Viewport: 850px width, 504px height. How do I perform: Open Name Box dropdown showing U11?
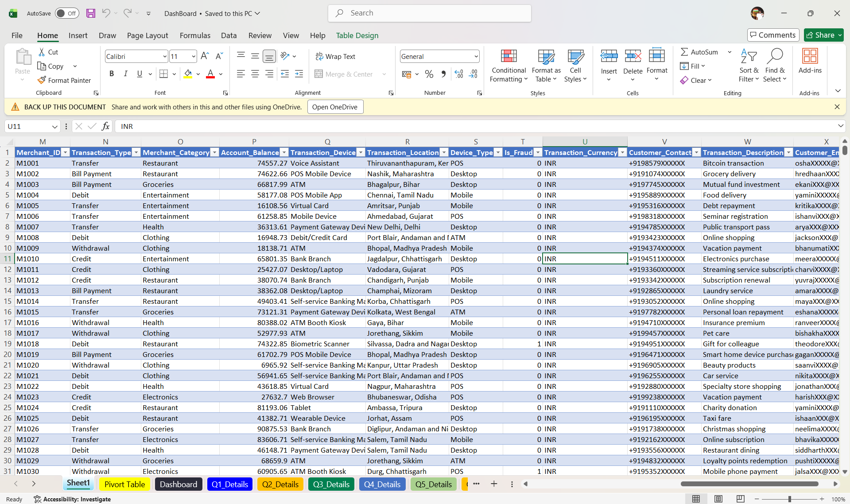click(54, 126)
